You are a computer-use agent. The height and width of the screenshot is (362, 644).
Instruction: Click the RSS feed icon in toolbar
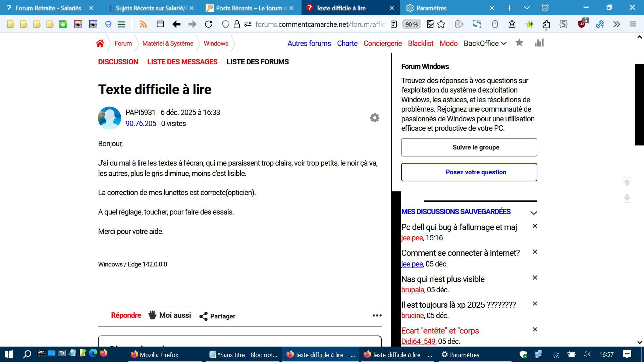click(143, 24)
